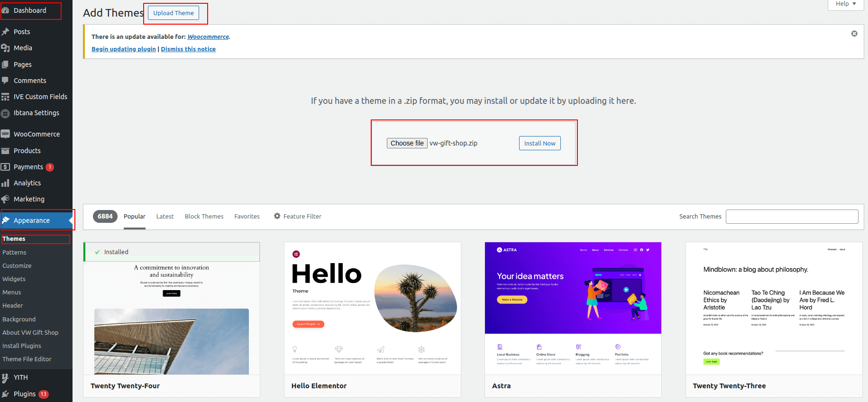
Task: Click the Upload Theme button
Action: [174, 13]
